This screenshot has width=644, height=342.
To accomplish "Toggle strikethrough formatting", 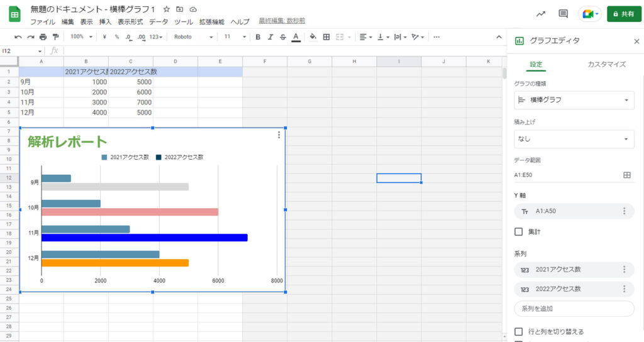I will tap(283, 37).
